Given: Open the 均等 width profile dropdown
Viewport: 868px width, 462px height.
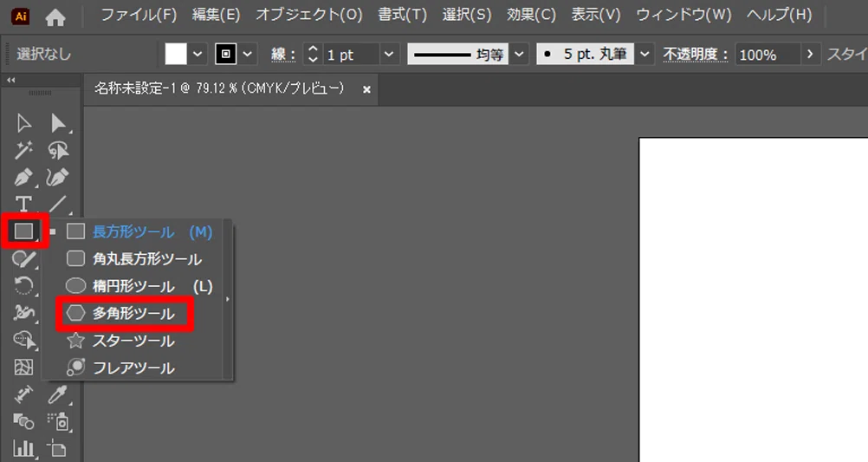Looking at the screenshot, I should (x=519, y=55).
